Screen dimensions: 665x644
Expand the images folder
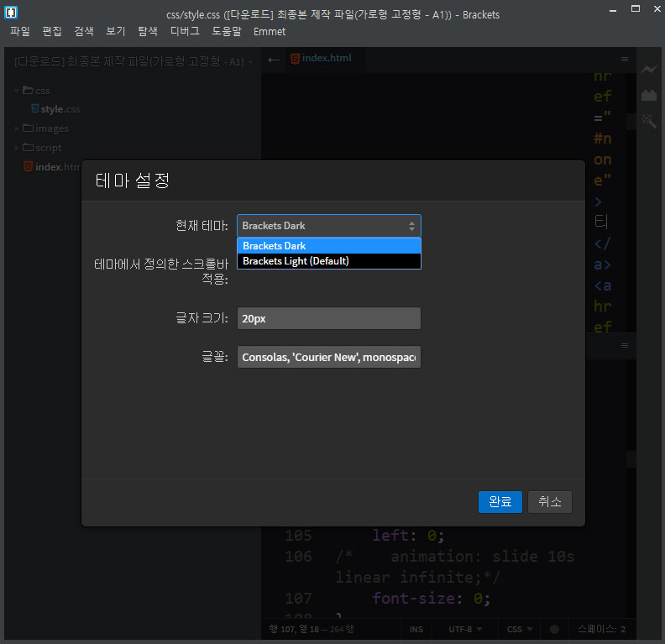[x=17, y=128]
